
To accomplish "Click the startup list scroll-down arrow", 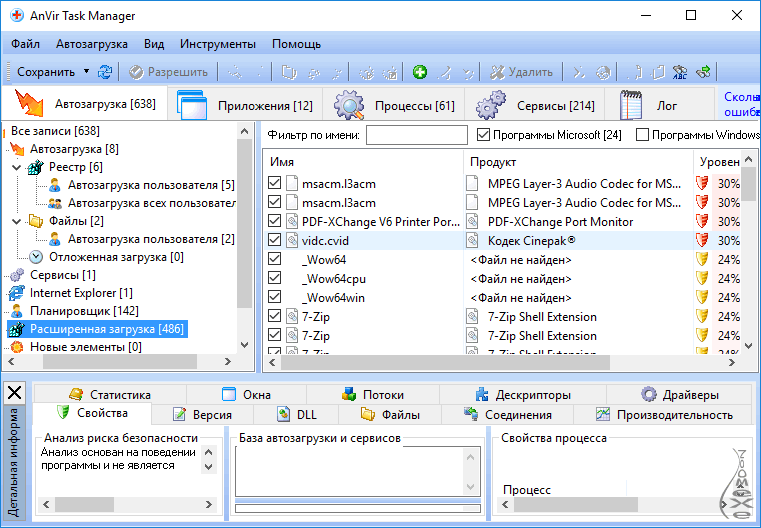I will tap(748, 346).
